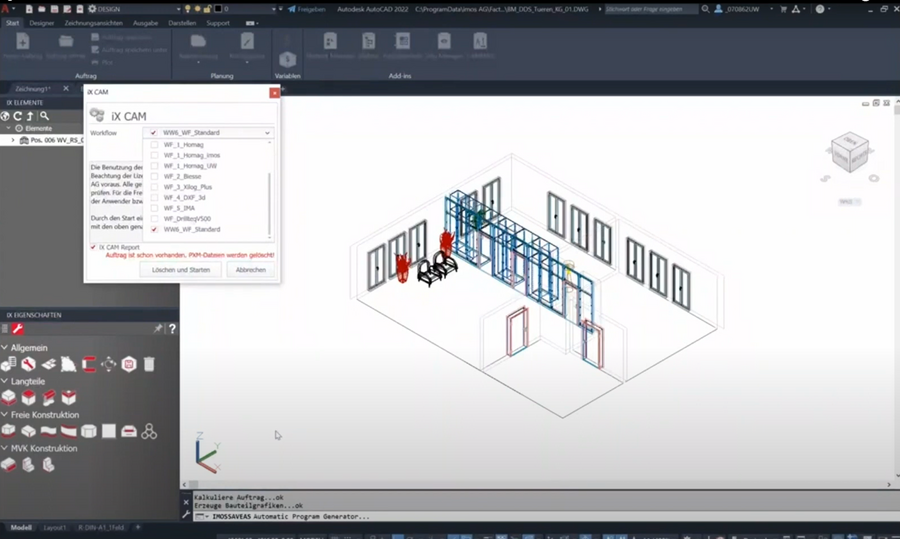The image size is (900, 539).
Task: Close the Zeichnung1 drawing tab
Action: 65,88
